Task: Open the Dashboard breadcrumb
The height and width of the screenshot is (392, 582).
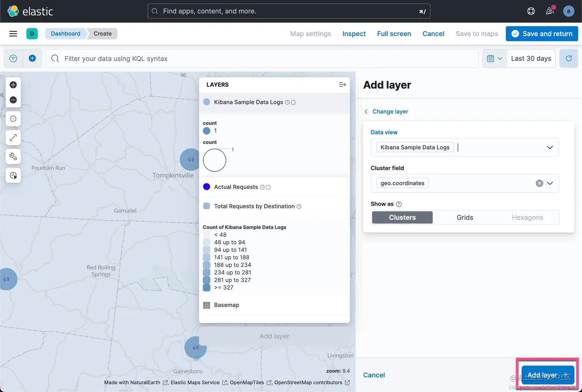Action: [x=65, y=34]
